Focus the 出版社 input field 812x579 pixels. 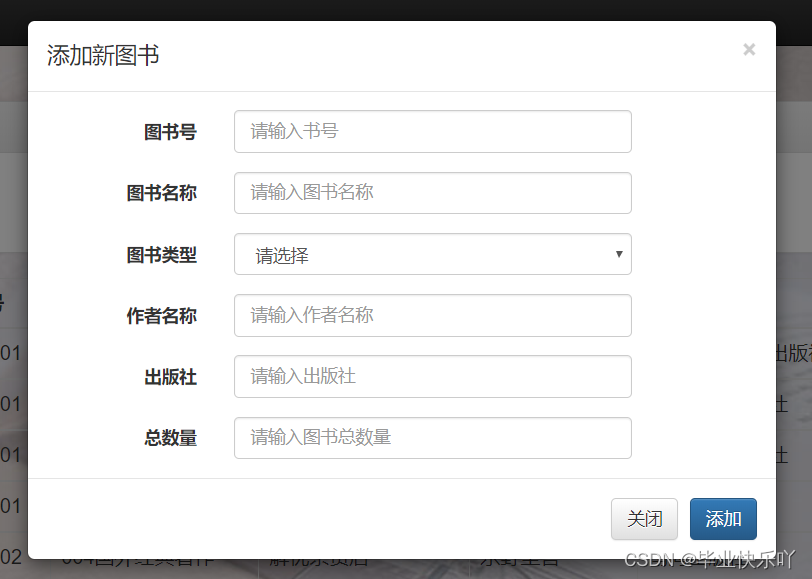point(433,377)
